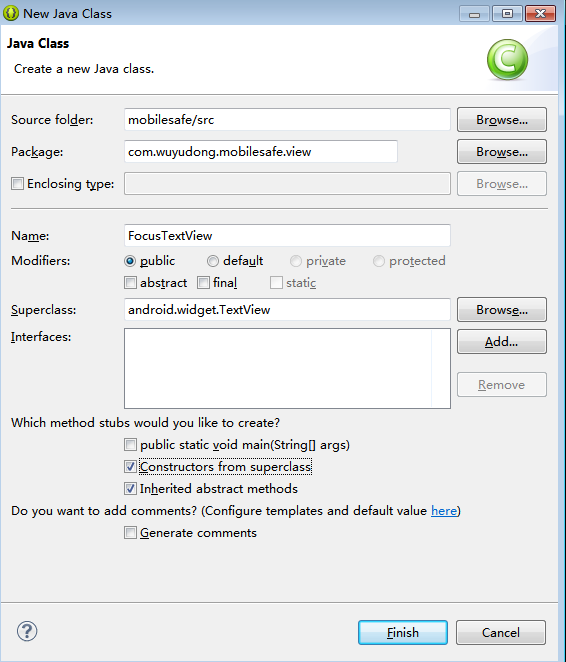Browse for the Source folder

point(502,119)
